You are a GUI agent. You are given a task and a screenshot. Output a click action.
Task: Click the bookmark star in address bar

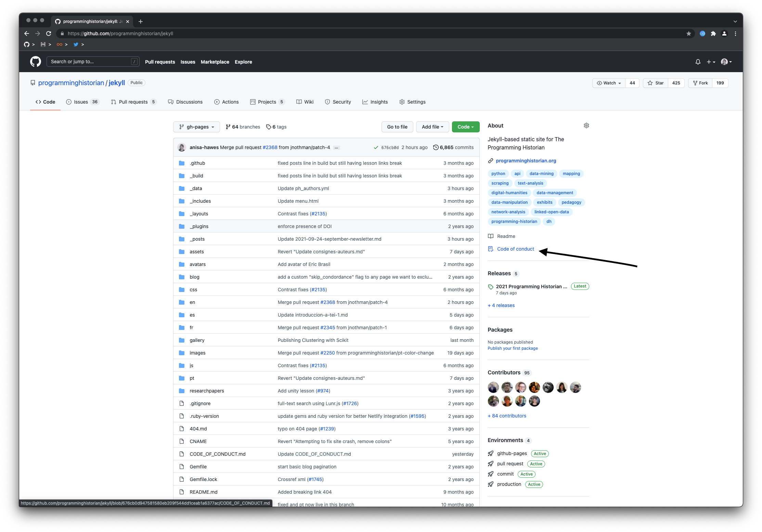tap(689, 34)
